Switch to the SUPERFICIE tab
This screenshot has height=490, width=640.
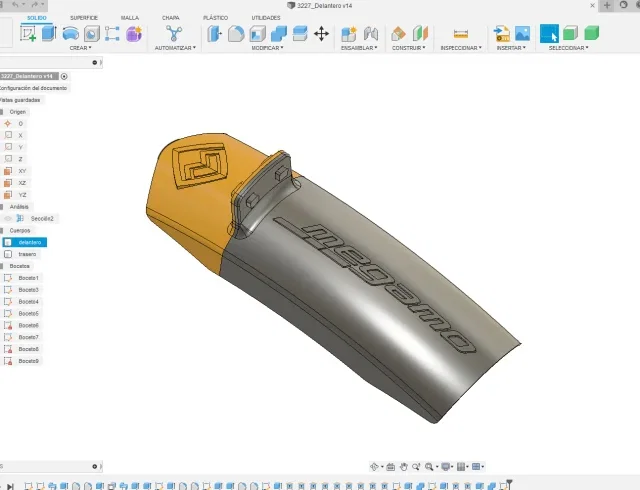pyautogui.click(x=84, y=18)
